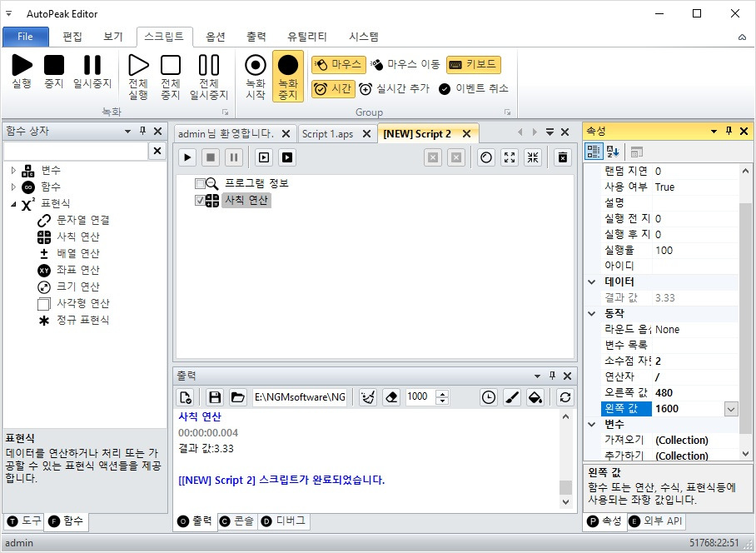Toggle 실시간 추가 option
The width and height of the screenshot is (756, 553).
(x=394, y=89)
